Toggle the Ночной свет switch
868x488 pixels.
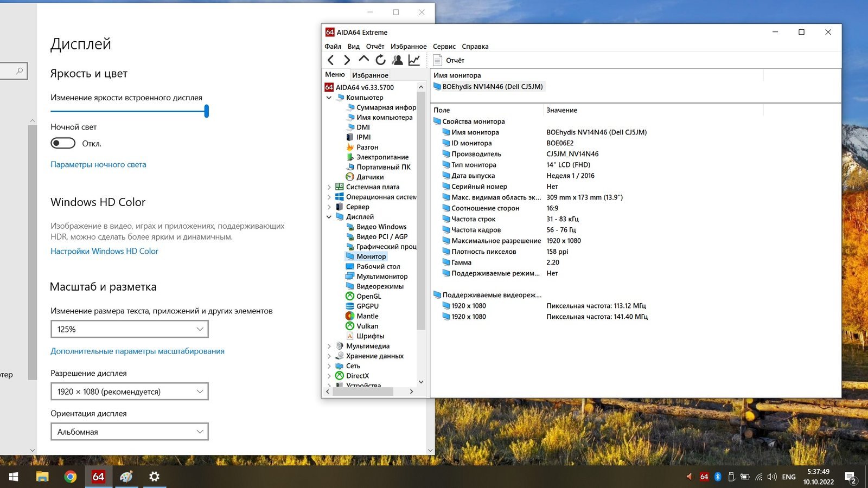point(63,143)
